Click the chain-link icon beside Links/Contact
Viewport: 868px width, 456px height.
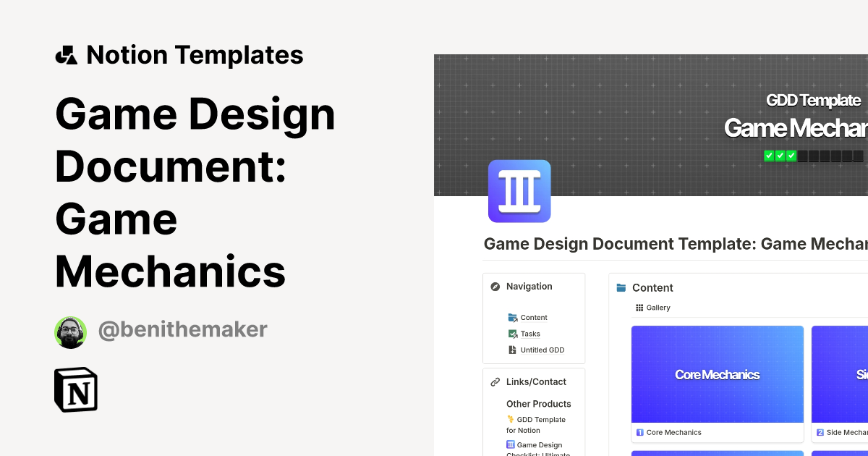click(x=495, y=381)
